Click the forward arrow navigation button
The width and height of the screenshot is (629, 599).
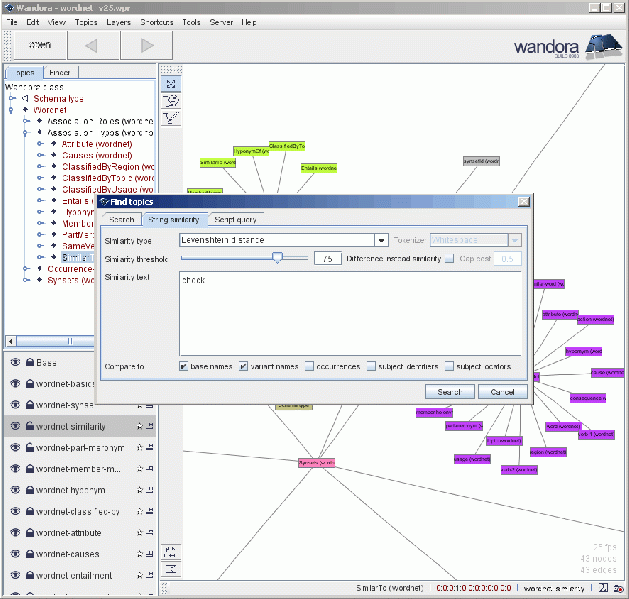tap(147, 45)
